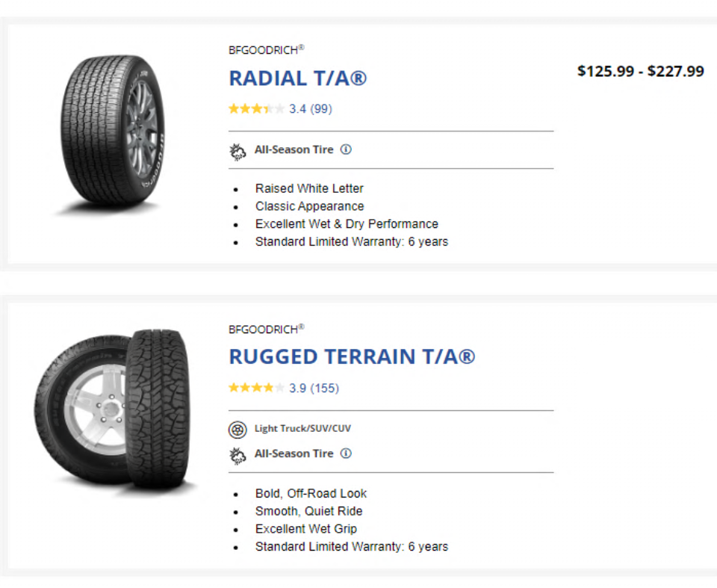The height and width of the screenshot is (588, 717).
Task: Click the Light Truck/SUV/CUV category label
Action: click(302, 429)
